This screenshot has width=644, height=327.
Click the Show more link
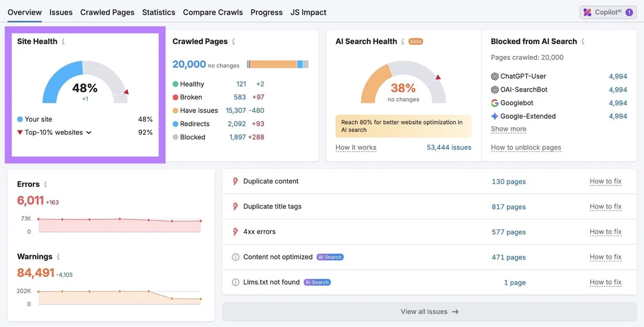pyautogui.click(x=509, y=129)
